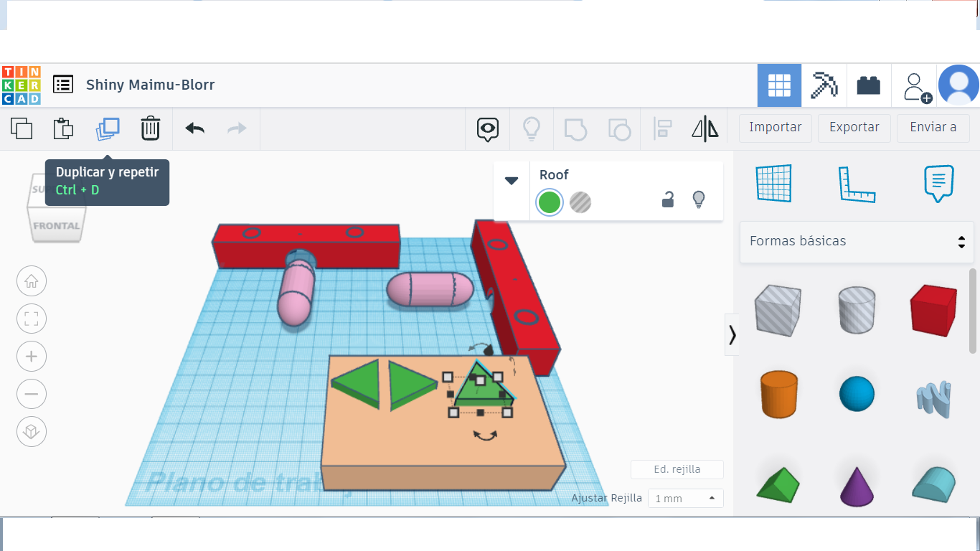The height and width of the screenshot is (551, 980).
Task: Undo the last action
Action: [x=195, y=128]
